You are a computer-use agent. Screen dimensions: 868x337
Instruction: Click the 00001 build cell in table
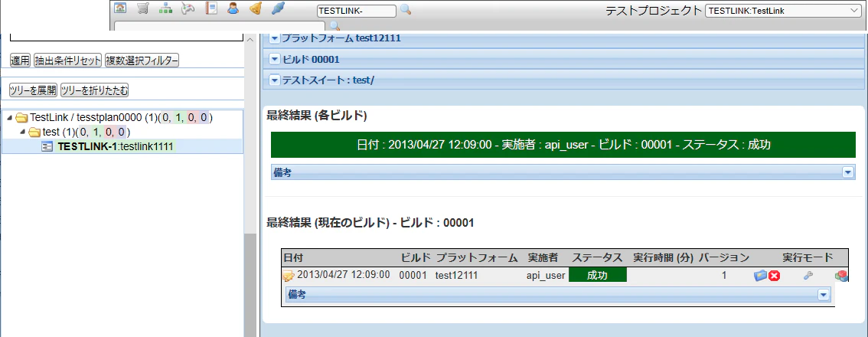point(413,275)
